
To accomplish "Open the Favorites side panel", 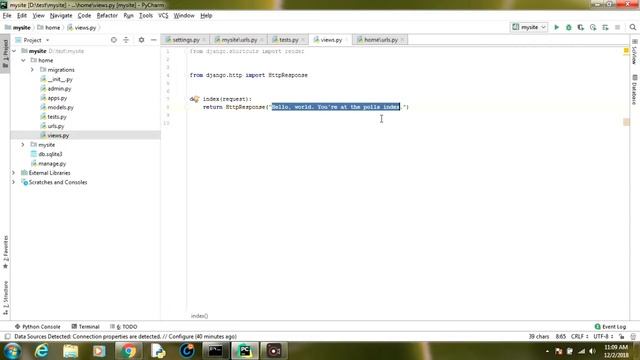I will click(5, 252).
